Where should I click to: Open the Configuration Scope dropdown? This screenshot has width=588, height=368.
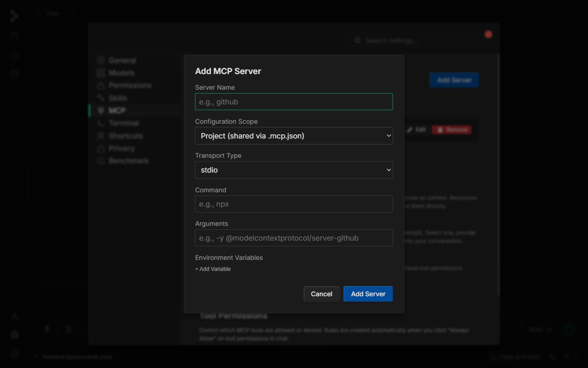point(294,136)
